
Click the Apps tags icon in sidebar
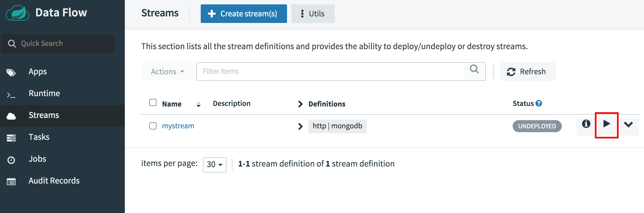point(11,72)
